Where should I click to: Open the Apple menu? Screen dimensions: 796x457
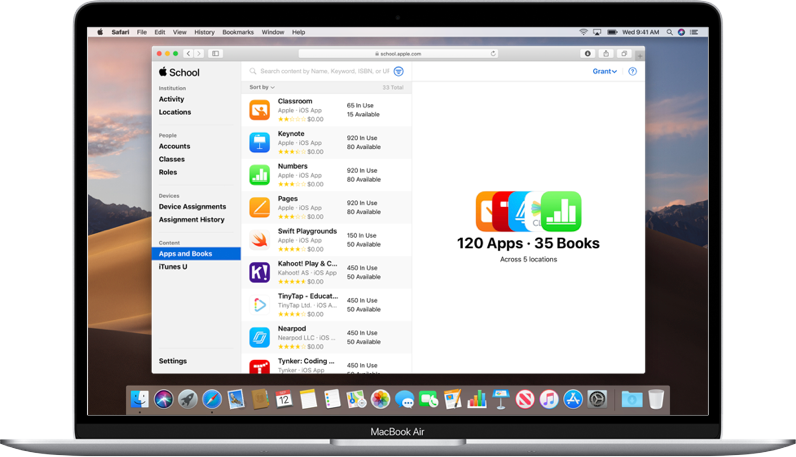coord(100,31)
